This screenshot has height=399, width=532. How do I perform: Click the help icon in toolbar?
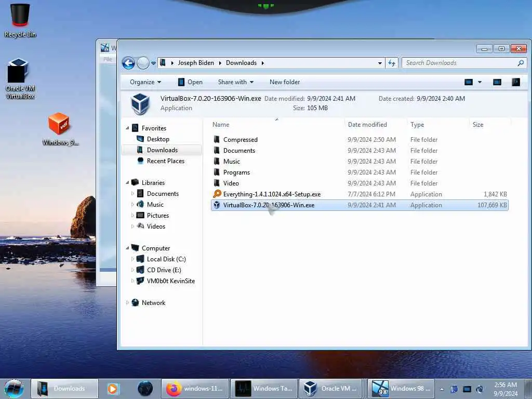point(516,82)
